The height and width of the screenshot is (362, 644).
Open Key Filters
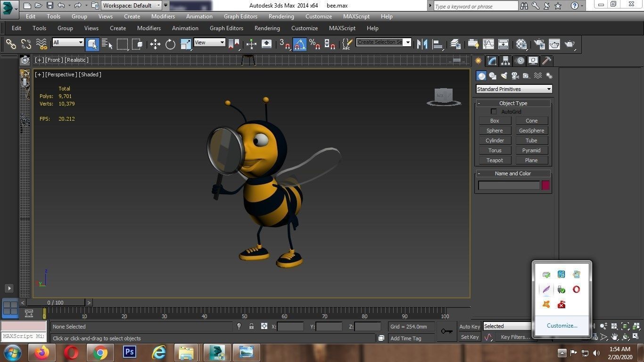(x=515, y=337)
